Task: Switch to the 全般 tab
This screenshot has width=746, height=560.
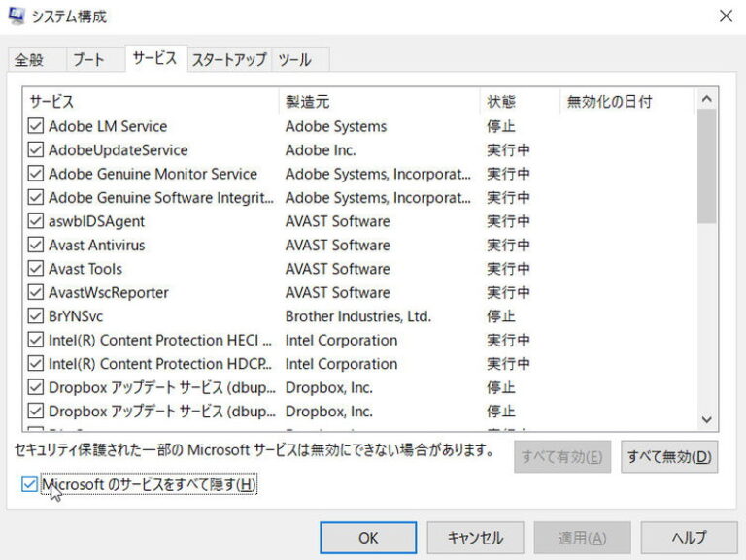Action: (29, 59)
